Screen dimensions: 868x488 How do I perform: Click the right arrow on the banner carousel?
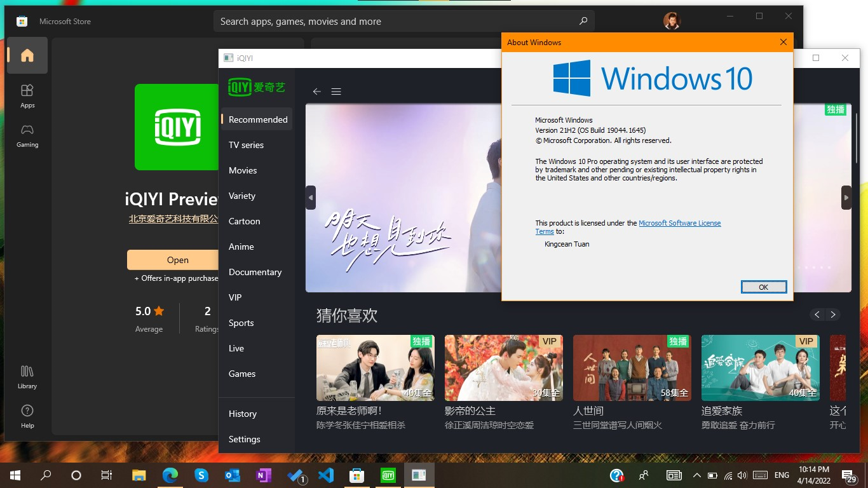coord(846,198)
